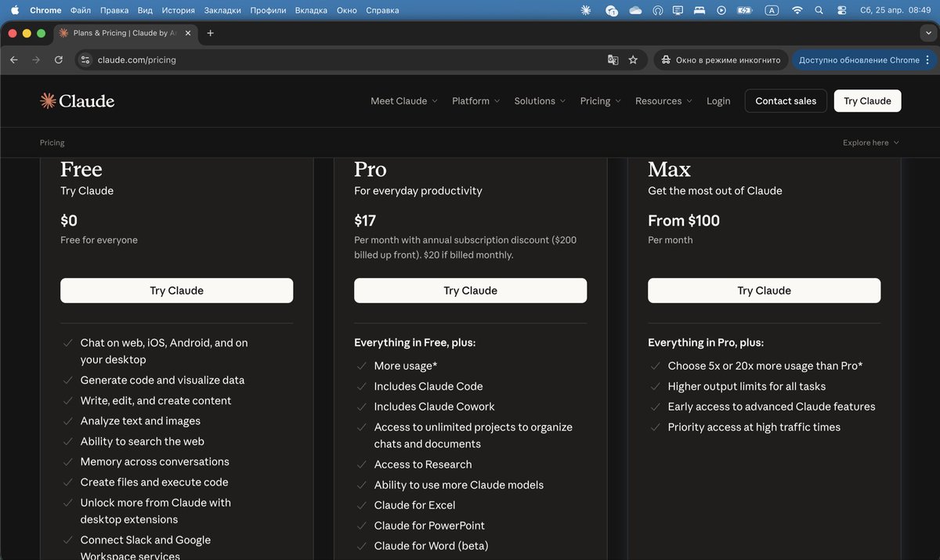Go back with the browser back arrow
940x560 pixels.
point(13,60)
